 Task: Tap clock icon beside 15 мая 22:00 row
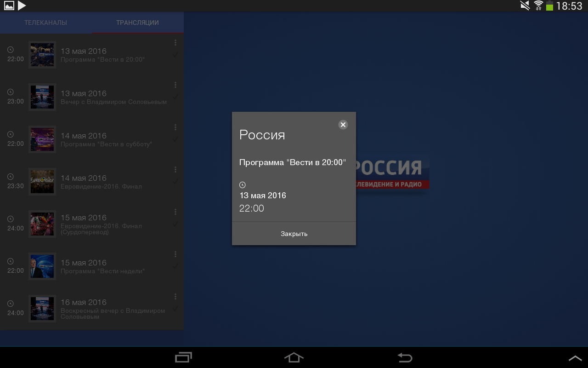click(11, 261)
